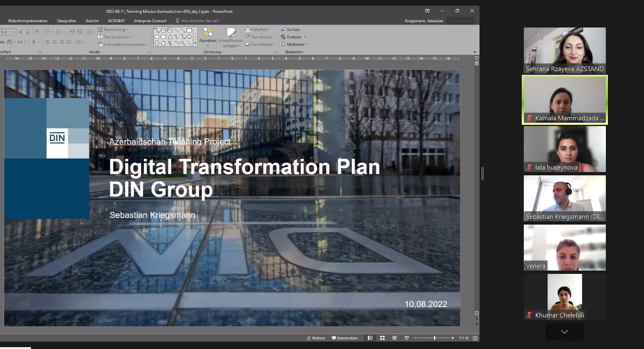Zoom in with the plus button
This screenshot has height=349, width=644.
pyautogui.click(x=453, y=338)
